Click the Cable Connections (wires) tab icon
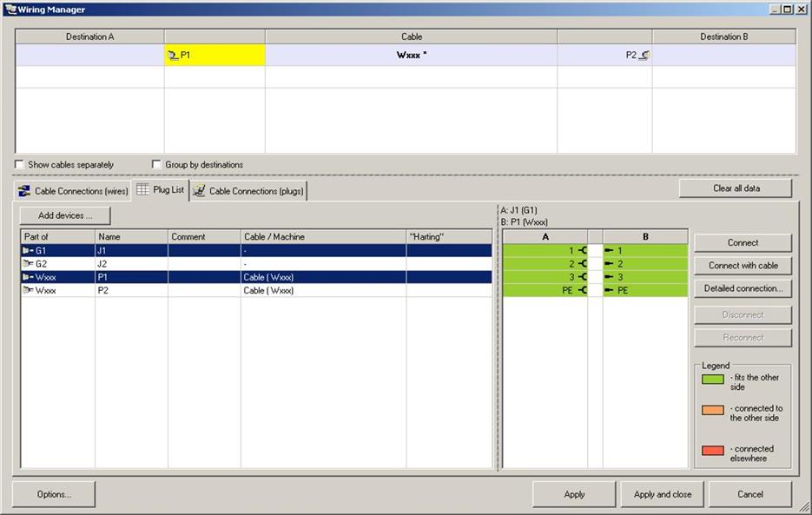 coord(23,191)
